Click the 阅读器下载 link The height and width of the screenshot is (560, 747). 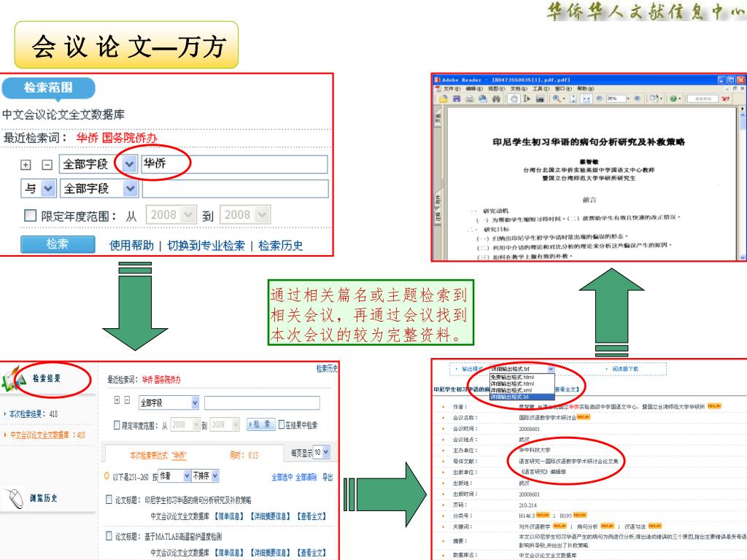(625, 368)
